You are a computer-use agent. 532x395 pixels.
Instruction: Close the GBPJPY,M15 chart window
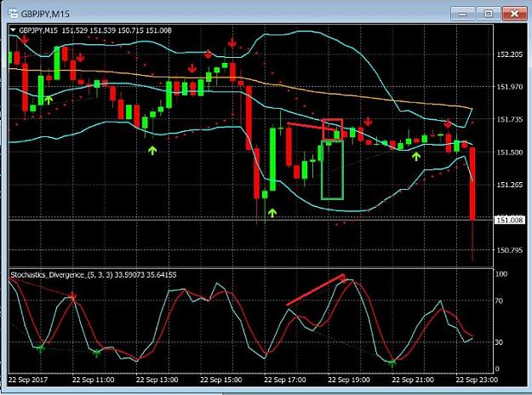(x=514, y=14)
